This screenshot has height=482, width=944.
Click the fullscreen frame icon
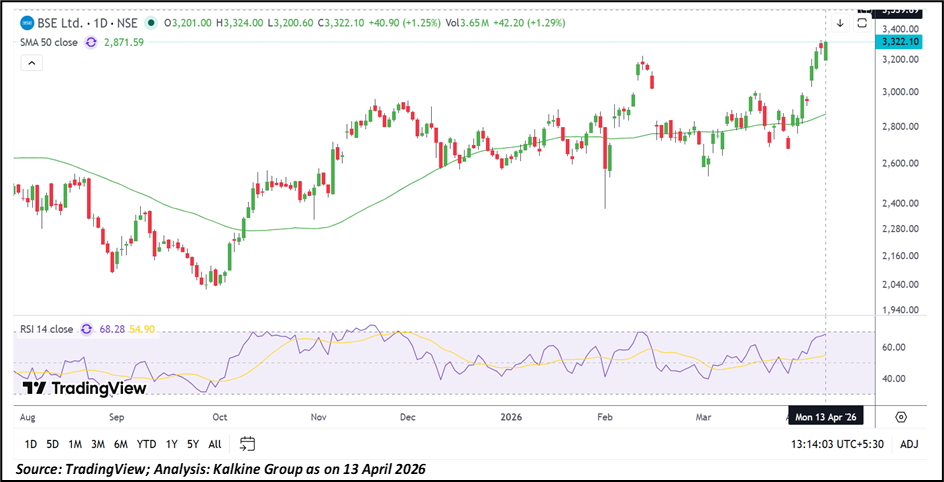(x=861, y=22)
